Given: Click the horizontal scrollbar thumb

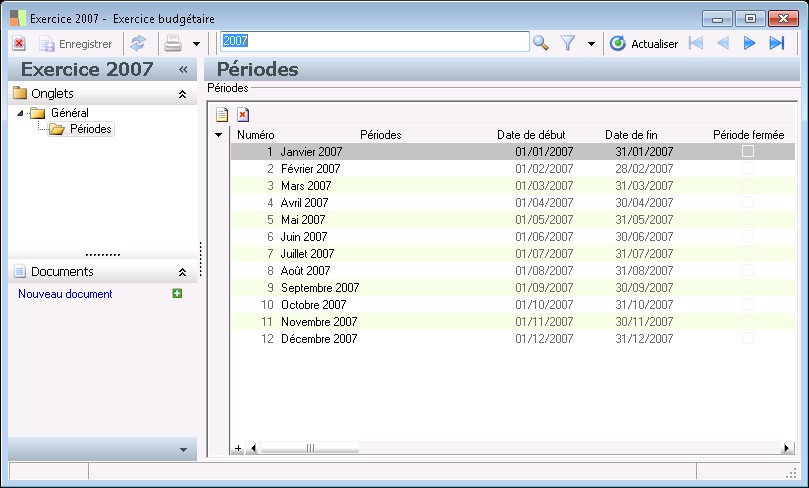Looking at the screenshot, I should pyautogui.click(x=310, y=448).
